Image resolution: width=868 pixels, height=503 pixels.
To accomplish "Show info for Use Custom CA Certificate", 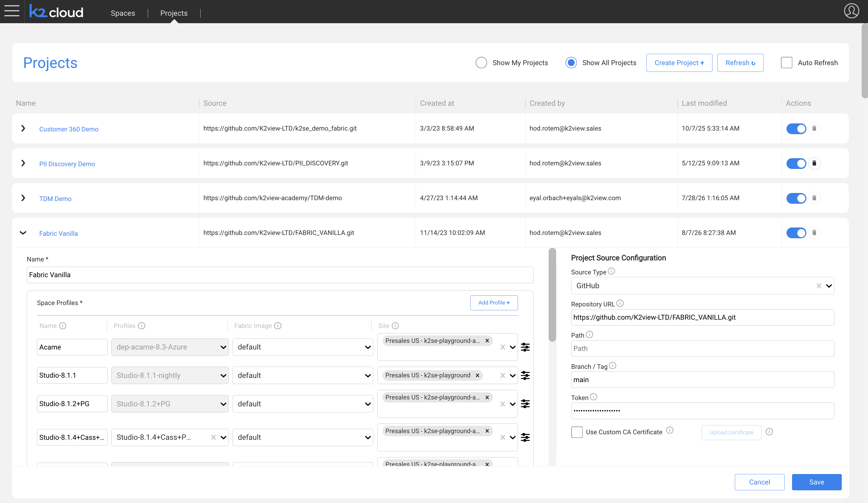I will click(670, 430).
